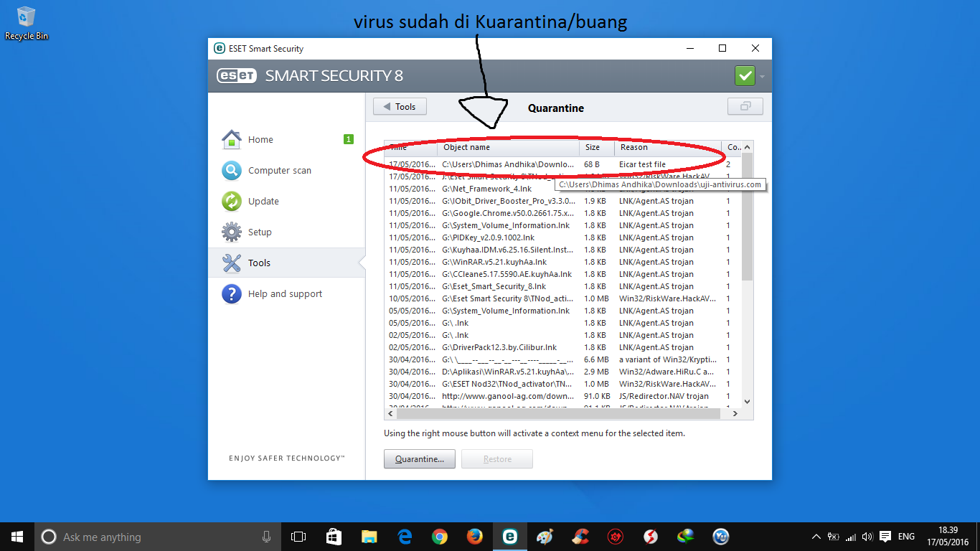
Task: Sort list by Reason column header
Action: (x=667, y=147)
